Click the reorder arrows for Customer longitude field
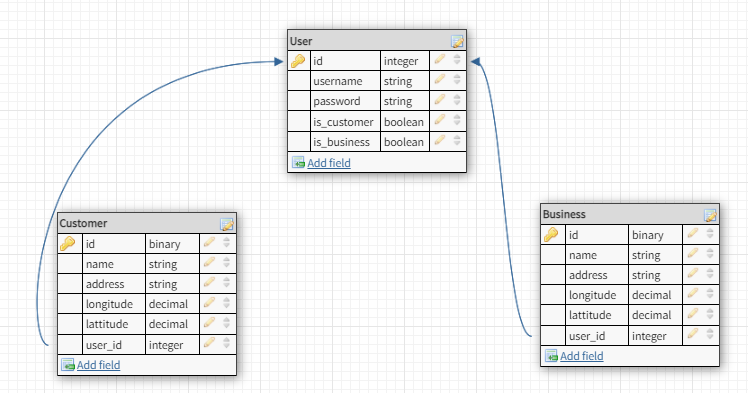The width and height of the screenshot is (748, 393). pyautogui.click(x=227, y=302)
